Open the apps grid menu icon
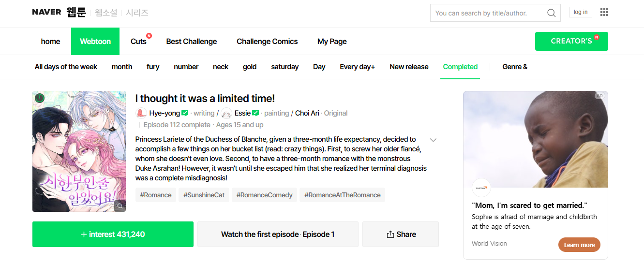The image size is (644, 264). tap(604, 13)
